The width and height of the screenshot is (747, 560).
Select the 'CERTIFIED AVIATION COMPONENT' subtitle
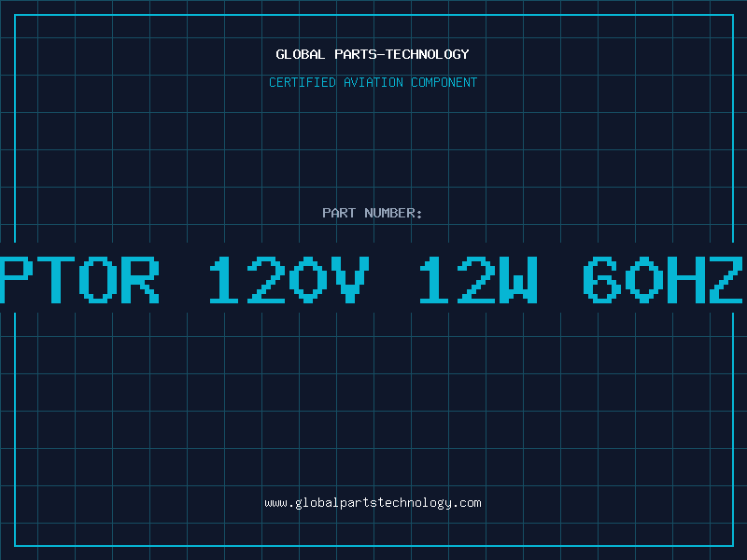[x=373, y=82]
